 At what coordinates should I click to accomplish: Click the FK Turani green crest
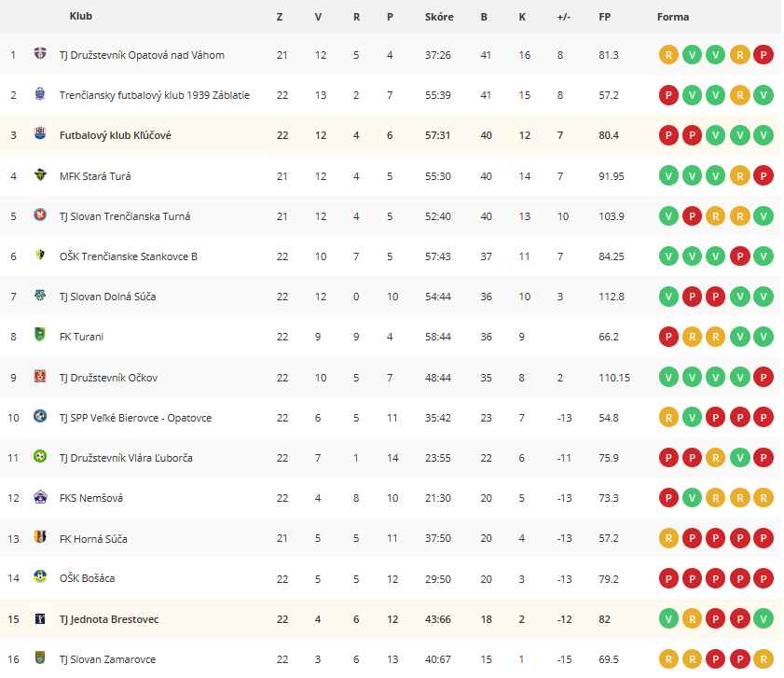40,334
